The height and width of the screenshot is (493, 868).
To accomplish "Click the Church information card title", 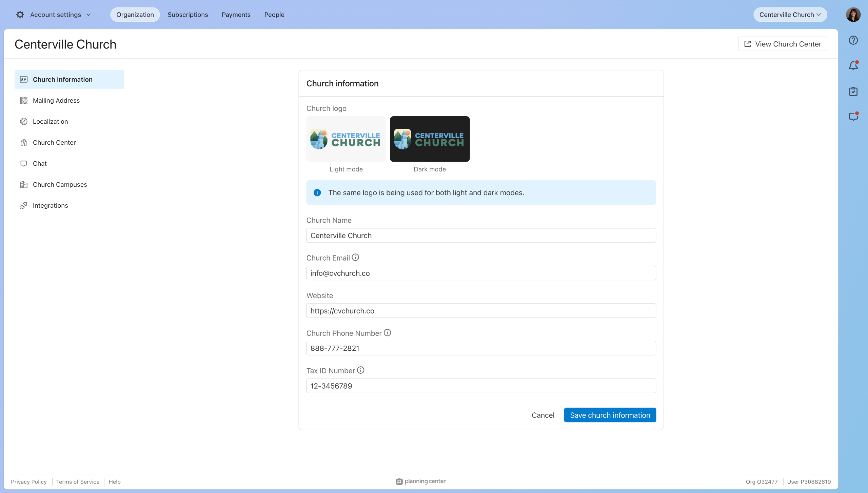I will pos(342,84).
